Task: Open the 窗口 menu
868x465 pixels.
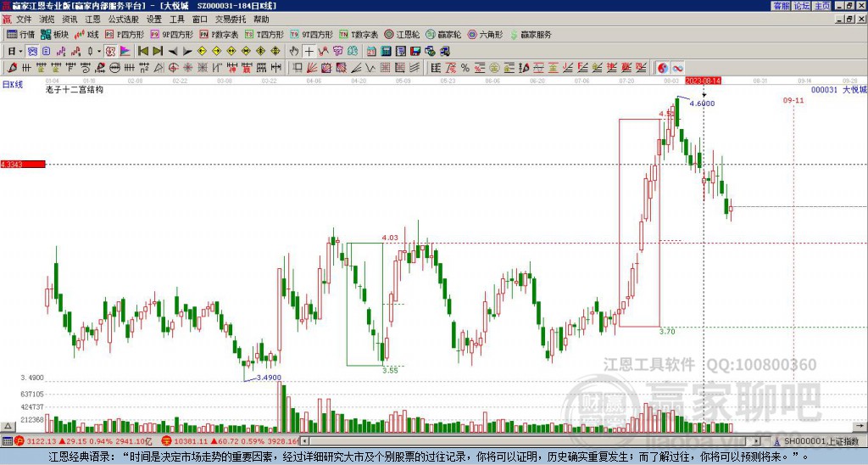Action: 200,20
